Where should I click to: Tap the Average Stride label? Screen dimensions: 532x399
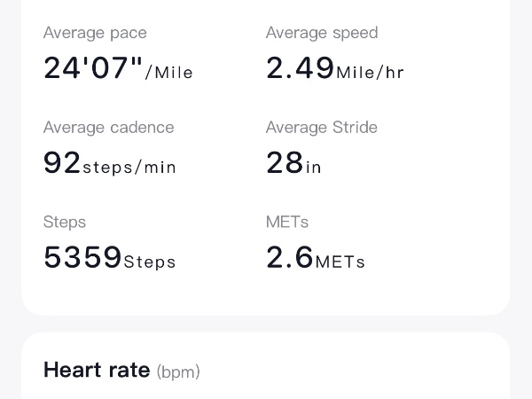pos(322,128)
